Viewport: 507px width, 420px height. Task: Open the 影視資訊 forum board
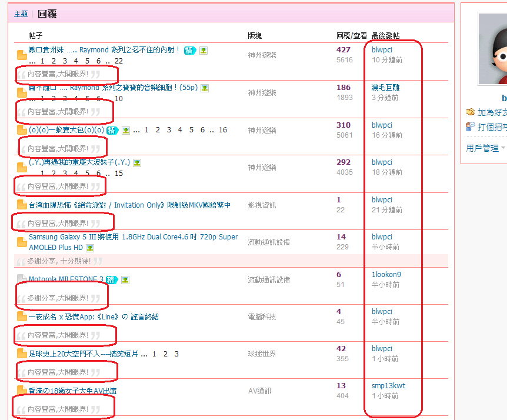pyautogui.click(x=262, y=205)
